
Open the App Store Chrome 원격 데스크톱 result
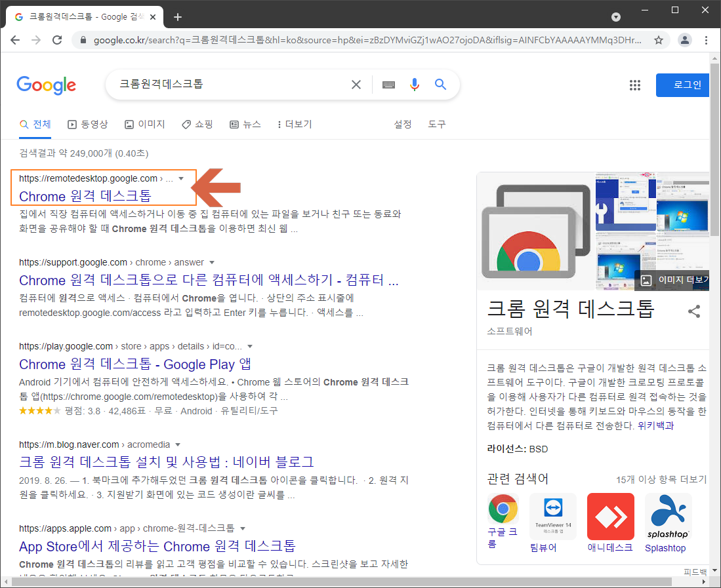157,546
